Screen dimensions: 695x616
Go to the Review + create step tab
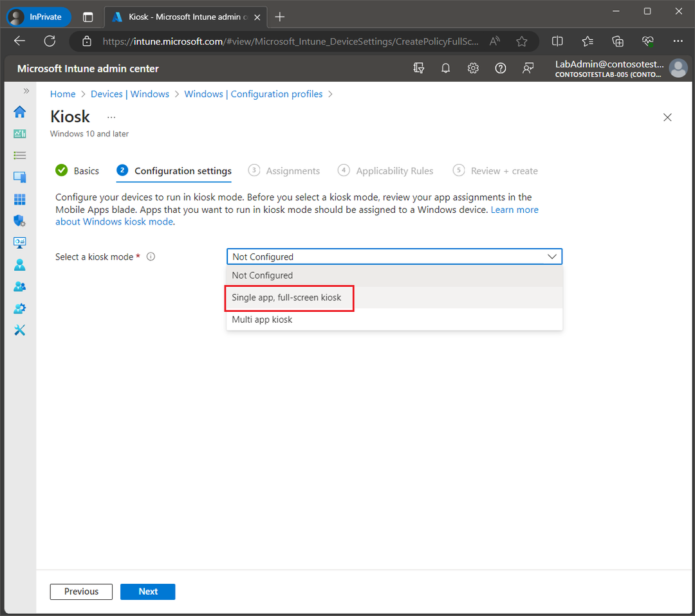pyautogui.click(x=495, y=171)
